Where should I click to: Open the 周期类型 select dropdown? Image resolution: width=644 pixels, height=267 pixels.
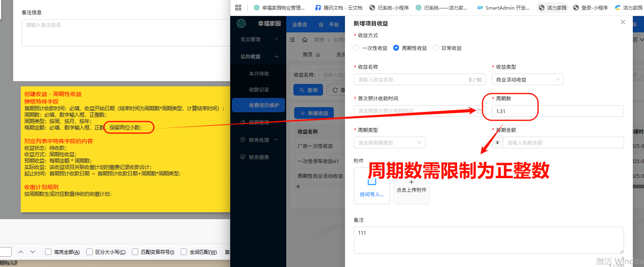[x=389, y=143]
